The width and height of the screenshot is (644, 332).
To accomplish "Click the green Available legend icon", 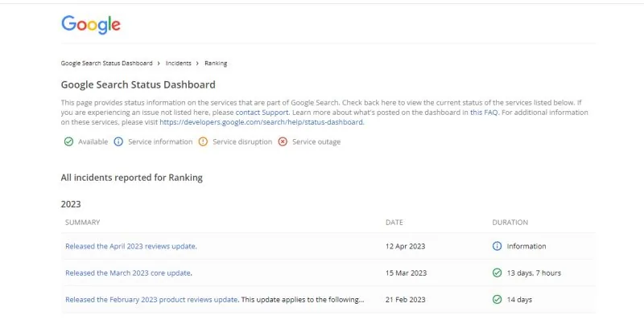I will [68, 141].
